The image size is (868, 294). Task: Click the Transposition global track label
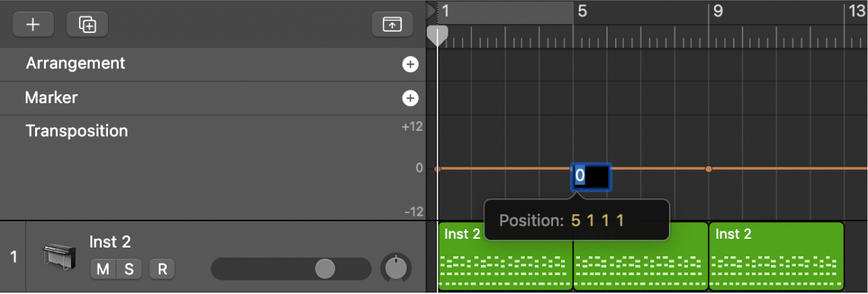77,131
